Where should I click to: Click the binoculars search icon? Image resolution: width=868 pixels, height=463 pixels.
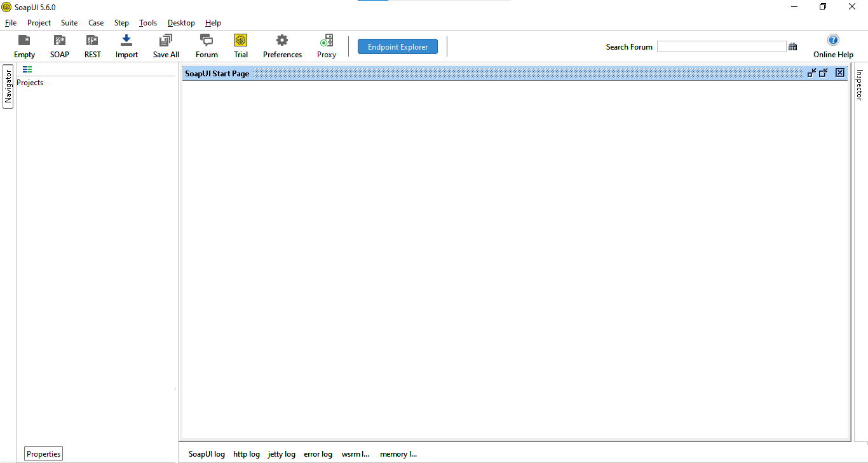792,46
